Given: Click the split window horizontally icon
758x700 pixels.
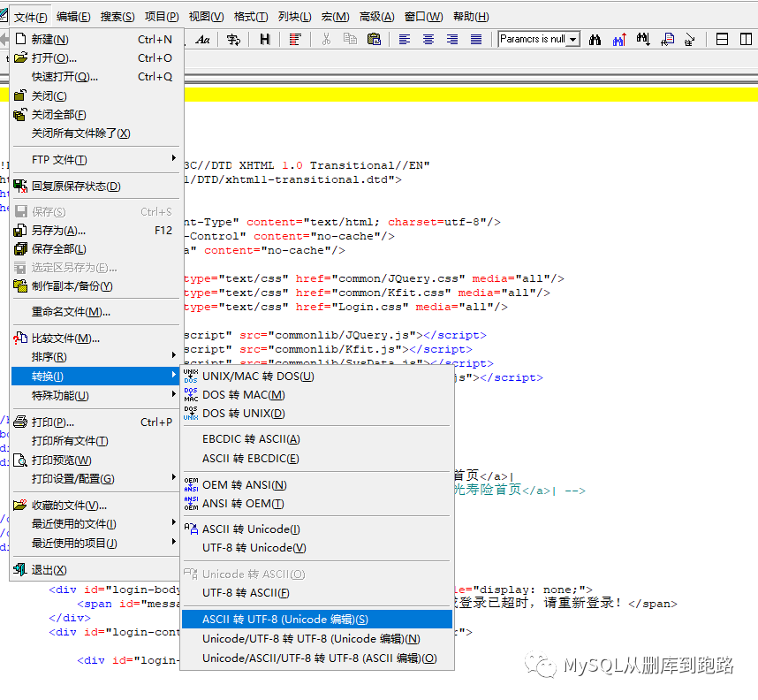Looking at the screenshot, I should (722, 39).
